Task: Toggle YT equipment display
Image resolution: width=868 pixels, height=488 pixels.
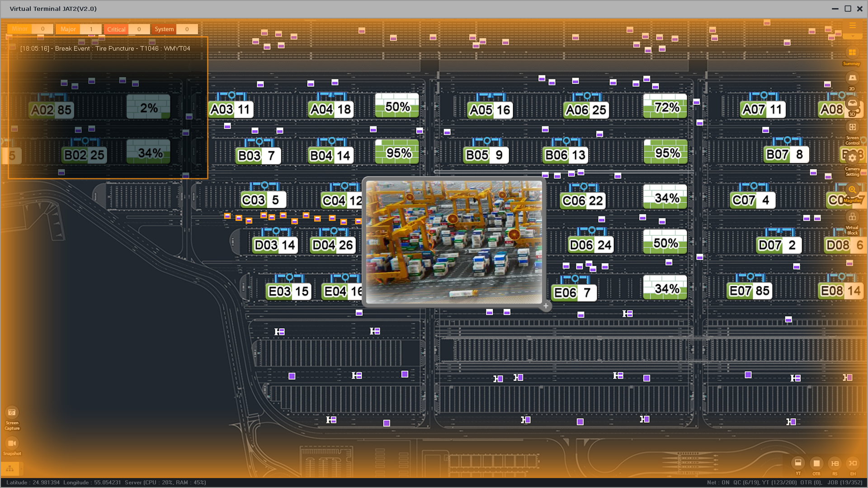Action: [x=798, y=463]
